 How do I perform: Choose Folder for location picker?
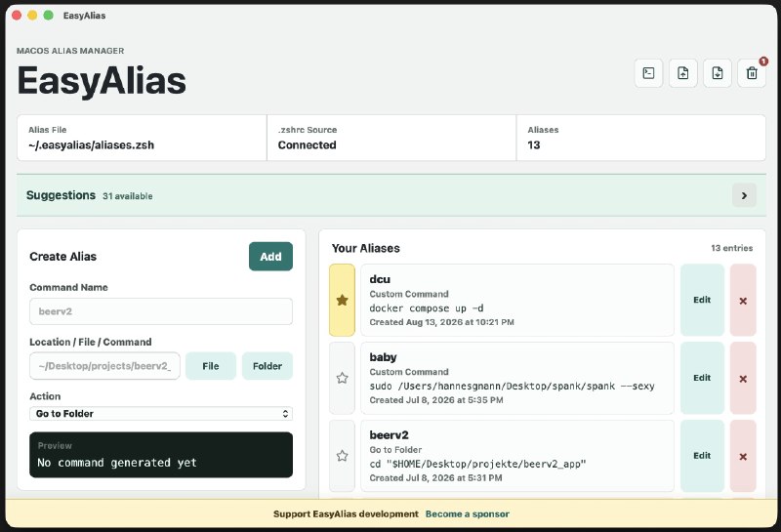coord(267,366)
